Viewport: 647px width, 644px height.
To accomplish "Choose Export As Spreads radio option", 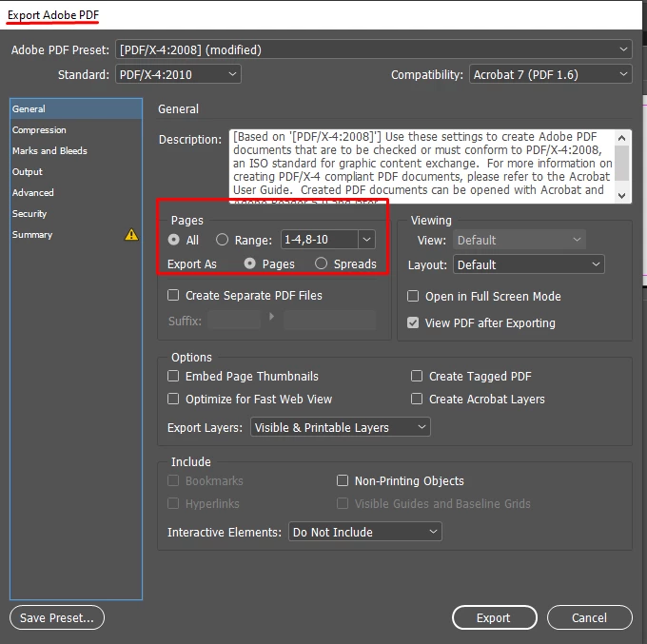I will [x=321, y=263].
